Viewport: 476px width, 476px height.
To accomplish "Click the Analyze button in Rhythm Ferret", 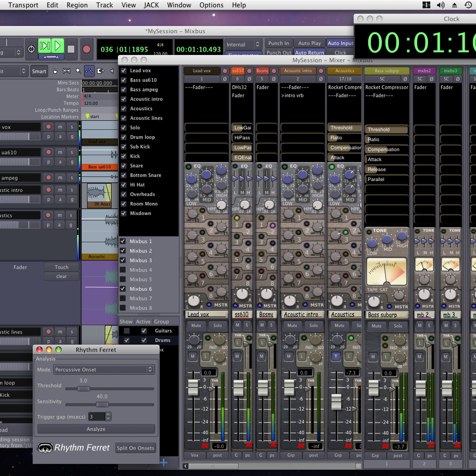I will coord(96,429).
